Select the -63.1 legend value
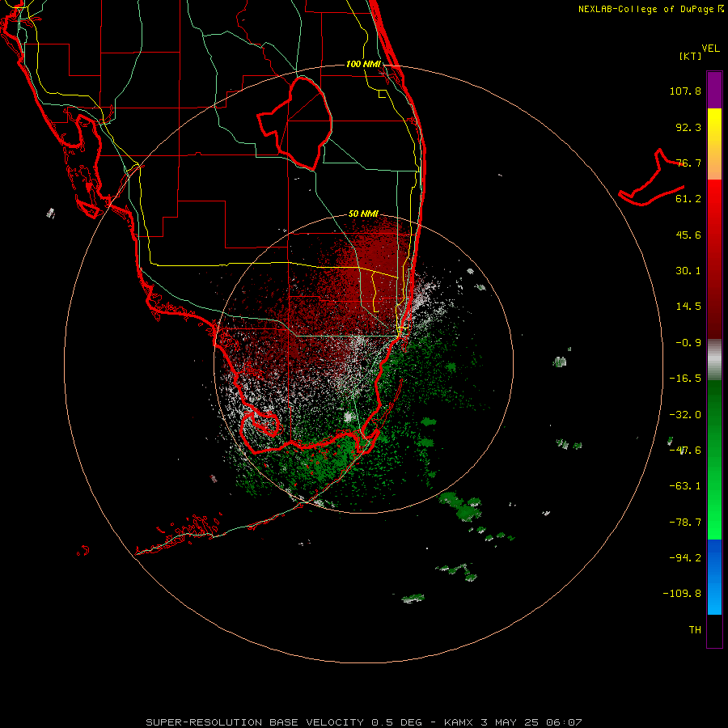The width and height of the screenshot is (728, 728). point(685,486)
